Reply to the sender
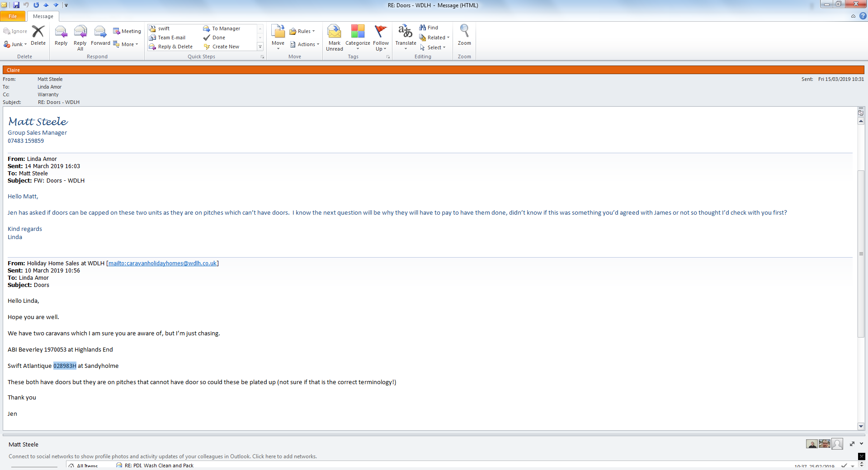Viewport: 868px width, 470px height. pyautogui.click(x=61, y=35)
